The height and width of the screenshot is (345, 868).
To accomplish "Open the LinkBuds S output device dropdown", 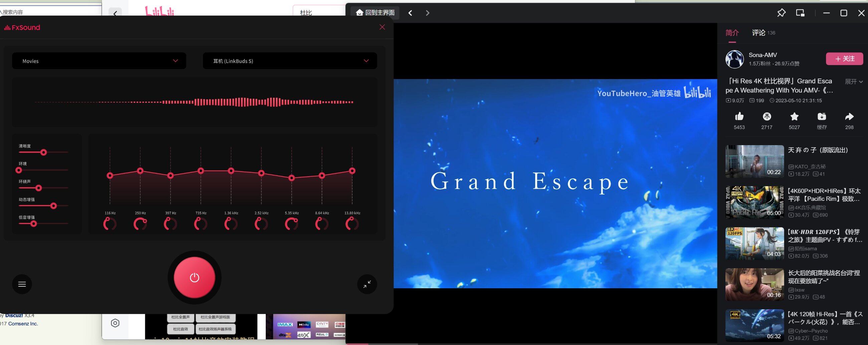I will [290, 61].
